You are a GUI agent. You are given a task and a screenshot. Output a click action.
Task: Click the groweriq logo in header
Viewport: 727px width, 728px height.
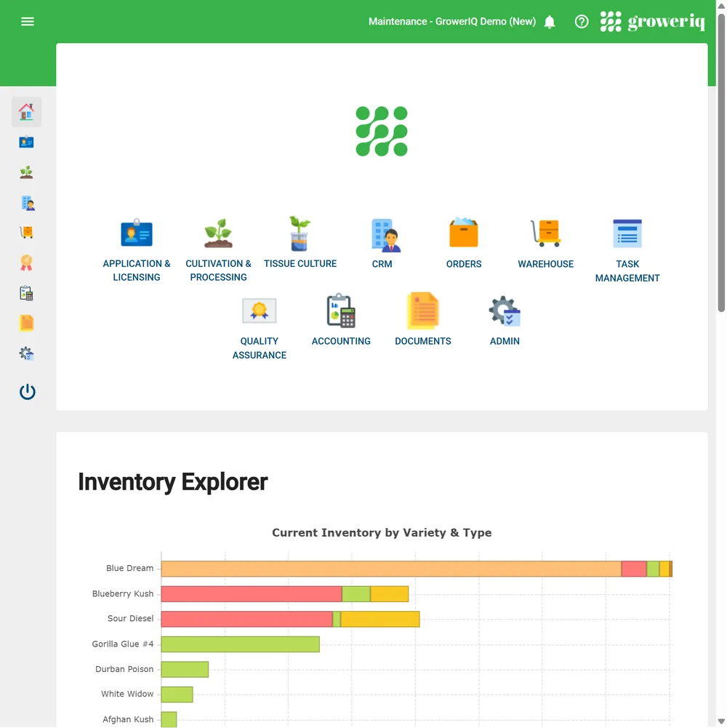[652, 21]
